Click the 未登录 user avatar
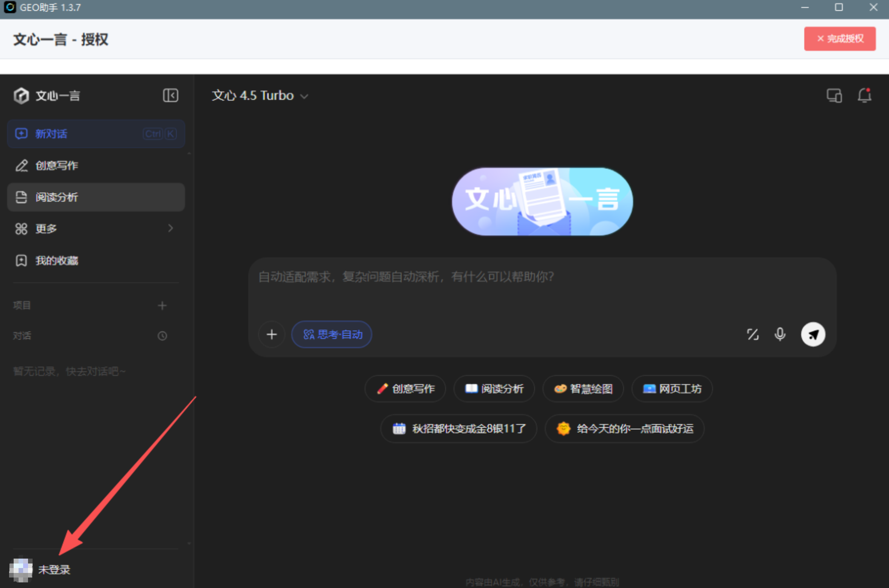889x588 pixels. click(x=21, y=570)
